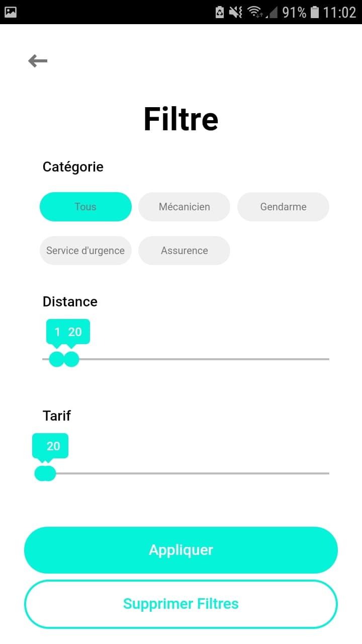Select the Tous category chip

click(x=85, y=207)
